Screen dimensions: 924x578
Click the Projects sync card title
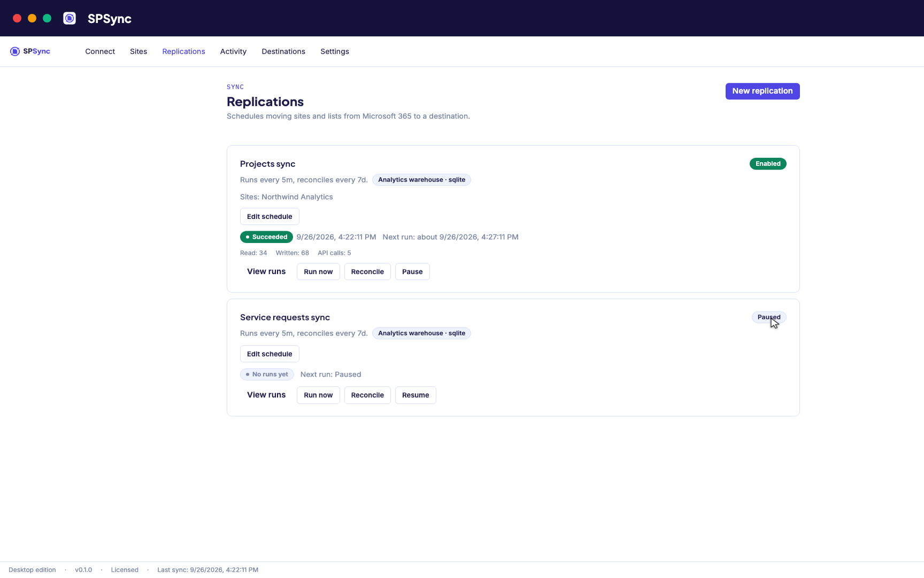click(x=267, y=164)
